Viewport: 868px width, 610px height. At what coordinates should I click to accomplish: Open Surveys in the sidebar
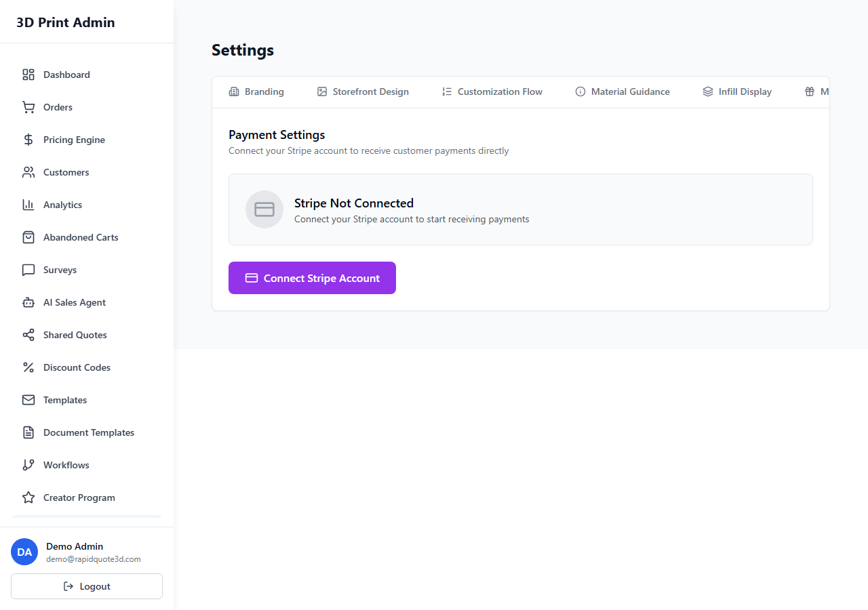coord(87,270)
